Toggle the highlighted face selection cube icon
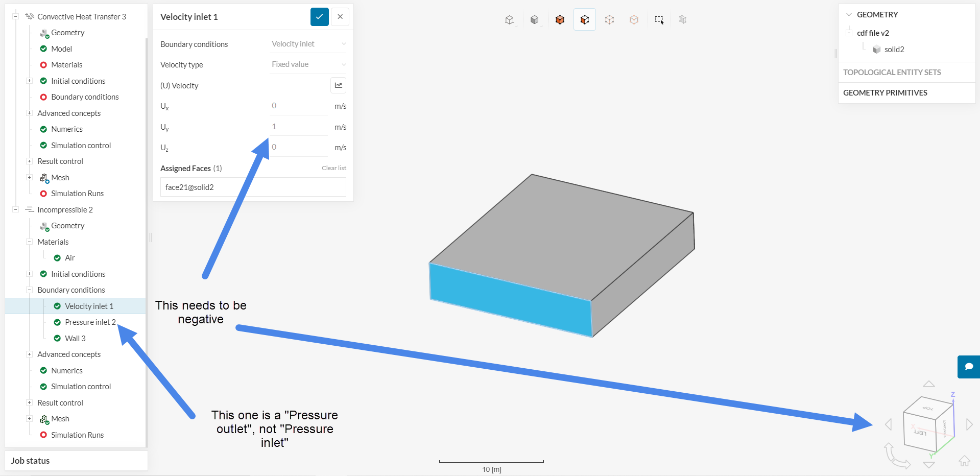This screenshot has width=980, height=476. click(x=585, y=20)
